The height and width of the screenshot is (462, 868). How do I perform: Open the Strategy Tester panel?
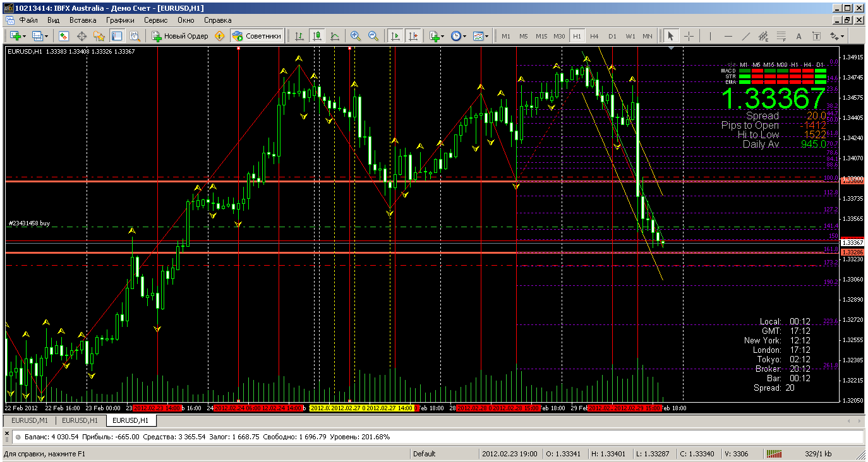135,36
